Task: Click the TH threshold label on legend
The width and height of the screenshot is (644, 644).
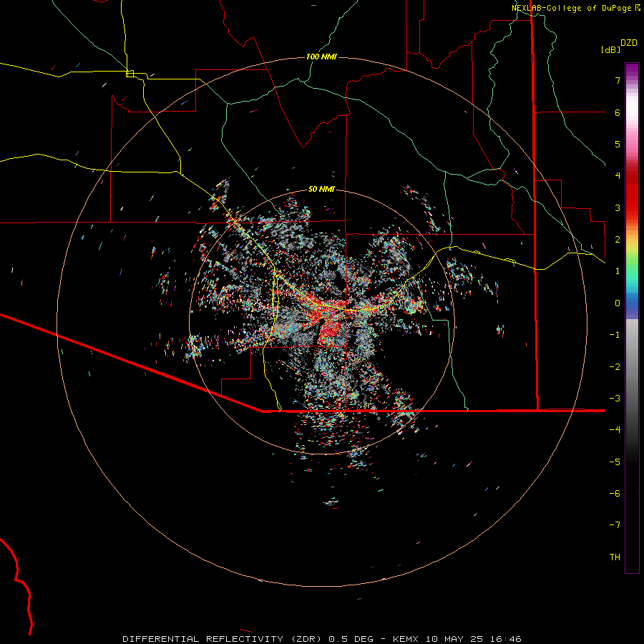Action: pyautogui.click(x=615, y=557)
